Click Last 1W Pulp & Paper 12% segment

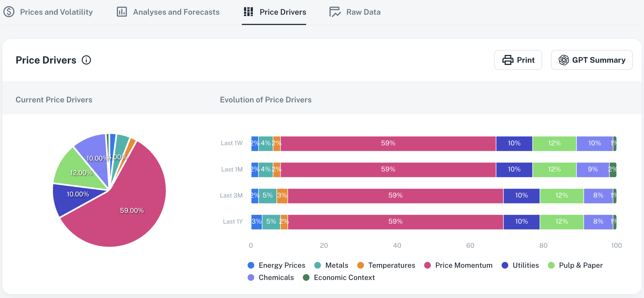(x=554, y=143)
